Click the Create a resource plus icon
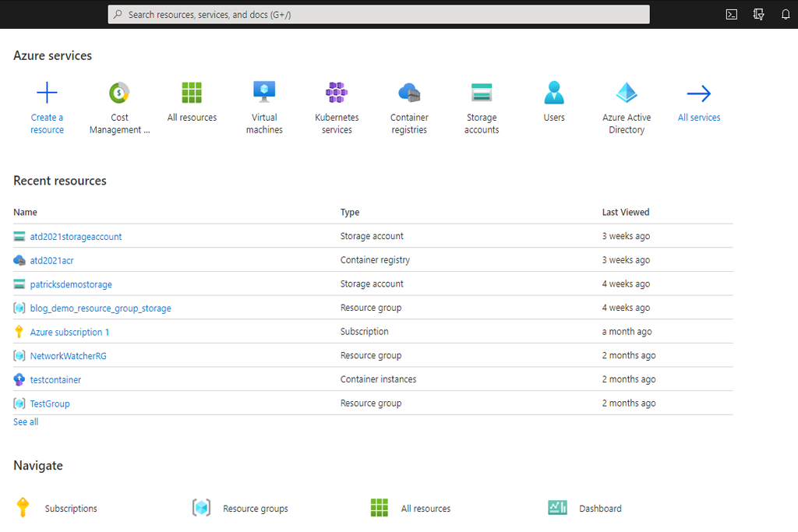This screenshot has height=532, width=798. tap(47, 93)
